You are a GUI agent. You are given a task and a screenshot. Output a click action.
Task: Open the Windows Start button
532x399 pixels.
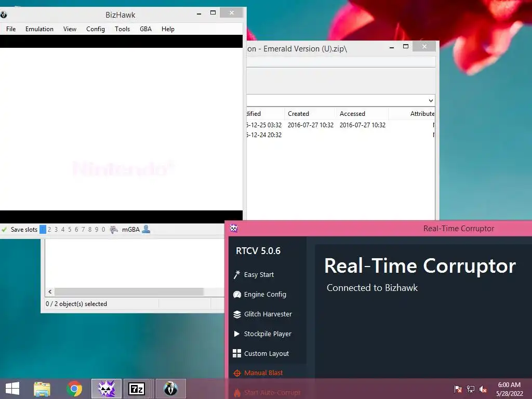tap(12, 389)
